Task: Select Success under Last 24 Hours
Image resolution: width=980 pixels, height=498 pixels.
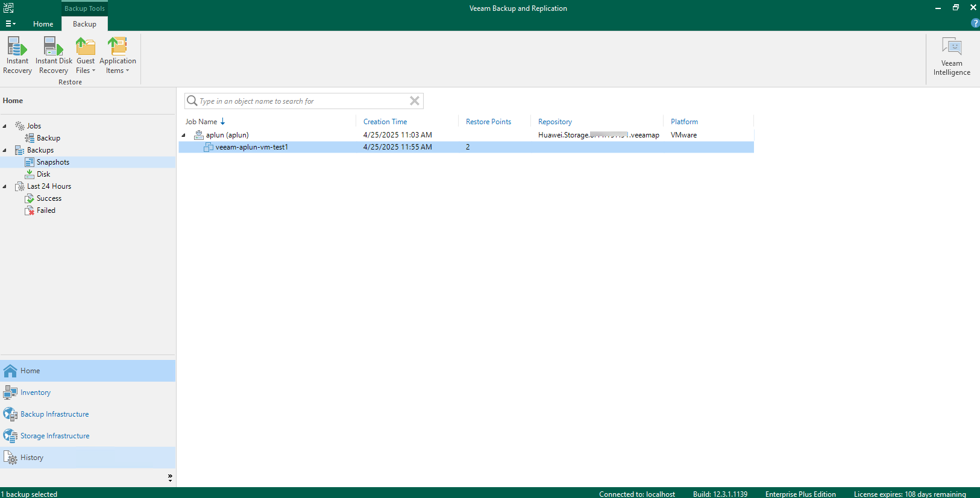Action: coord(49,198)
